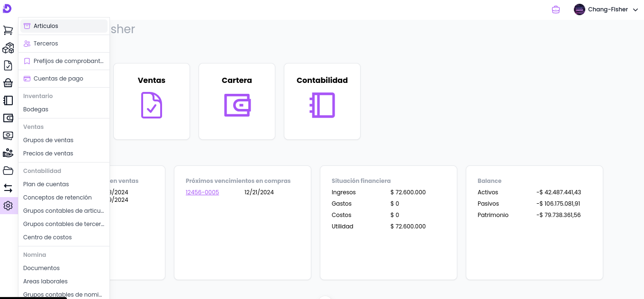Select Terceros in the settings menu
Screen dimensions: 644x299
(x=46, y=44)
